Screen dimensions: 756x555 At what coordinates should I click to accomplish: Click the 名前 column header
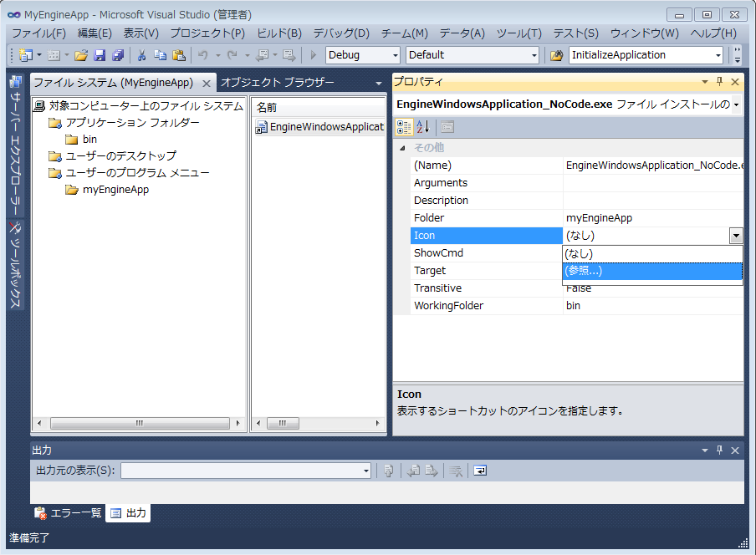point(319,108)
